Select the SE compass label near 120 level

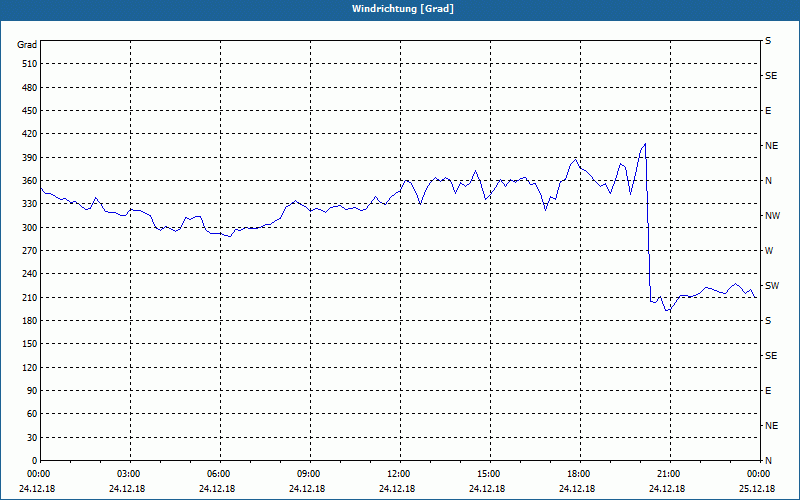pos(771,356)
